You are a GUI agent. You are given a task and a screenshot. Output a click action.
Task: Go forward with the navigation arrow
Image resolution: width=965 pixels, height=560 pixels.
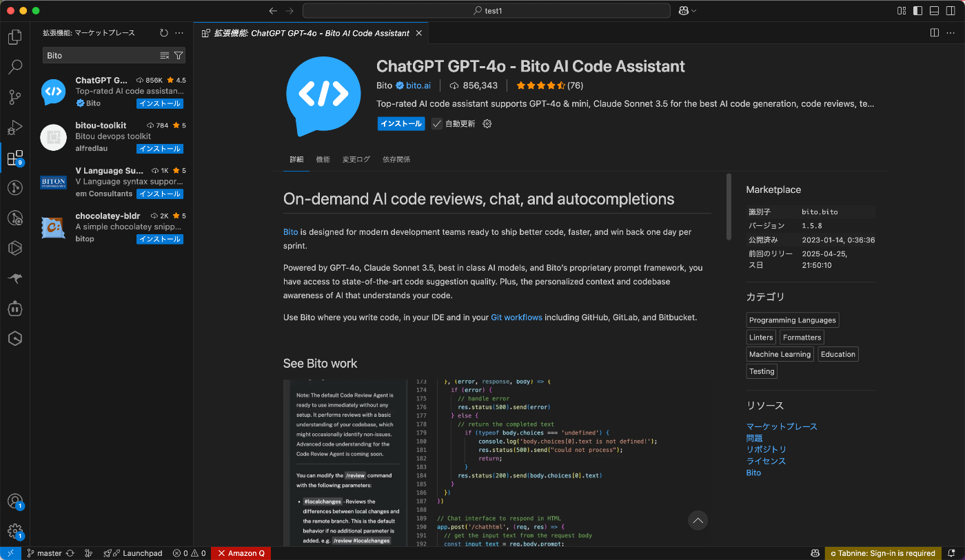click(x=289, y=11)
